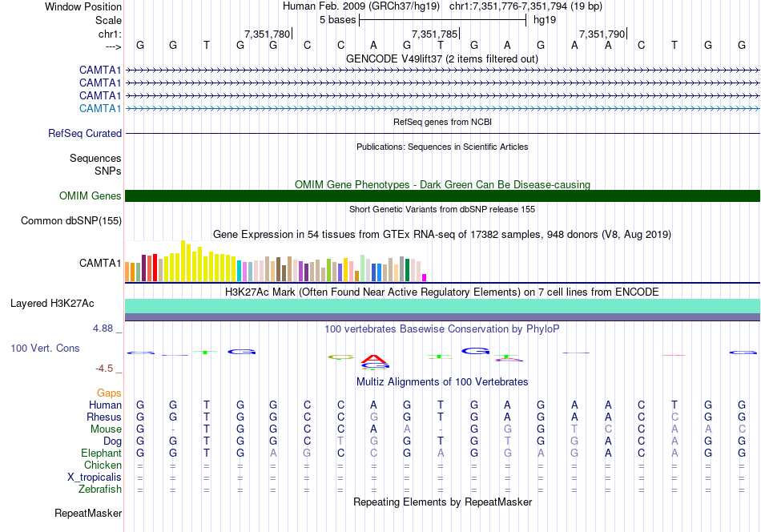Click the Elephant species label
Image resolution: width=761 pixels, height=532 pixels.
pyautogui.click(x=101, y=453)
